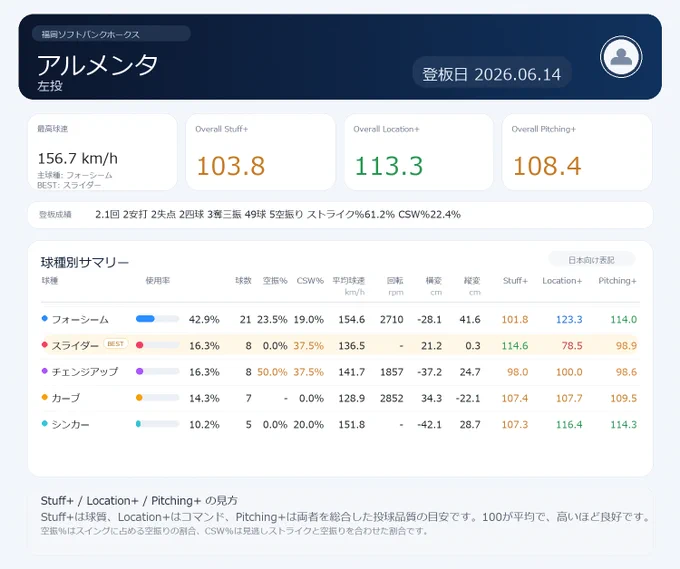The width and height of the screenshot is (680, 569).
Task: Click the 114.3 Pitching+ value
Action: coord(624,425)
